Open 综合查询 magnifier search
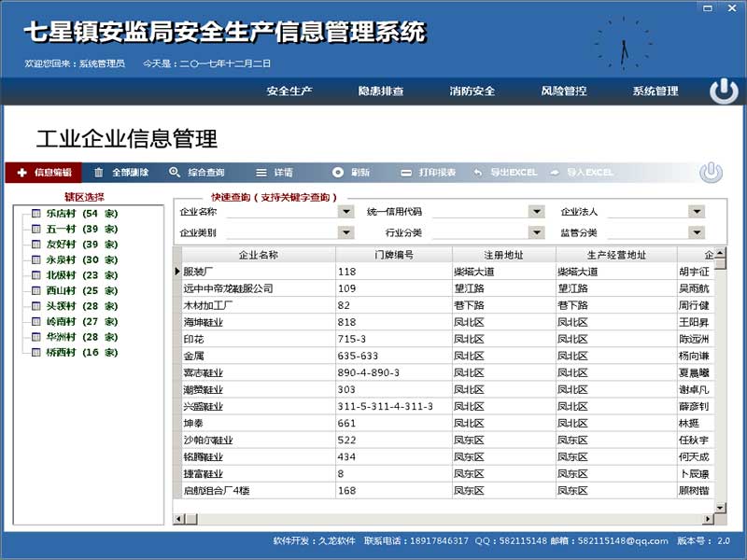The width and height of the screenshot is (747, 560). click(175, 173)
